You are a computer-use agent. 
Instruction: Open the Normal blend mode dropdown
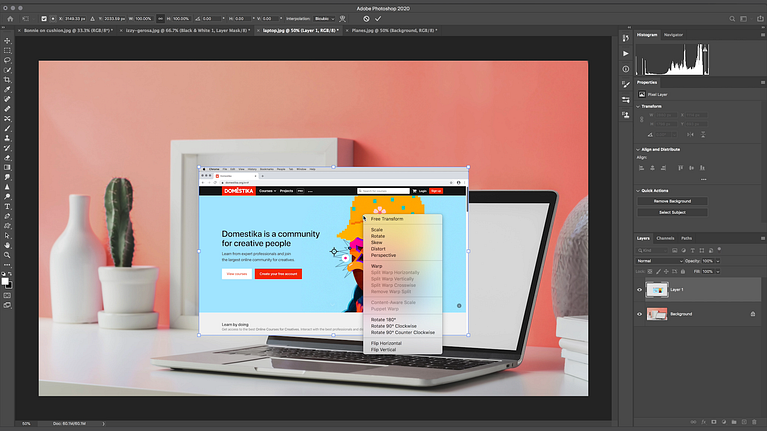659,261
